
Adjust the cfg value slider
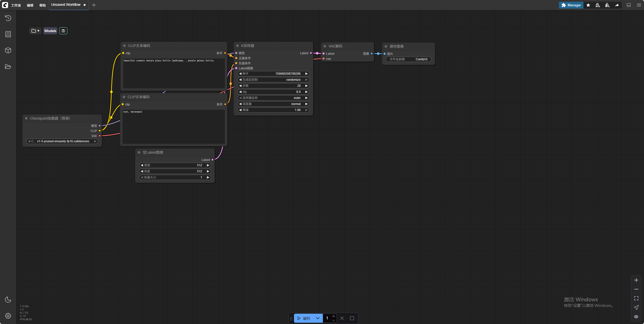pyautogui.click(x=273, y=92)
